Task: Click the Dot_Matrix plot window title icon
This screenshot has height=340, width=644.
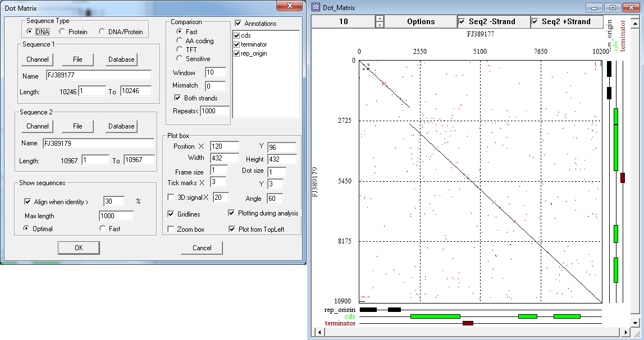Action: pos(316,7)
